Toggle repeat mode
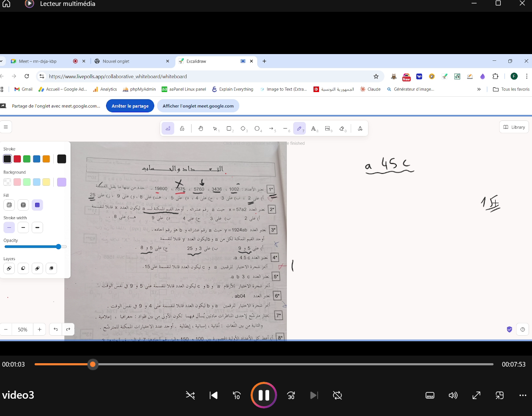Image resolution: width=532 pixels, height=416 pixels. point(337,395)
